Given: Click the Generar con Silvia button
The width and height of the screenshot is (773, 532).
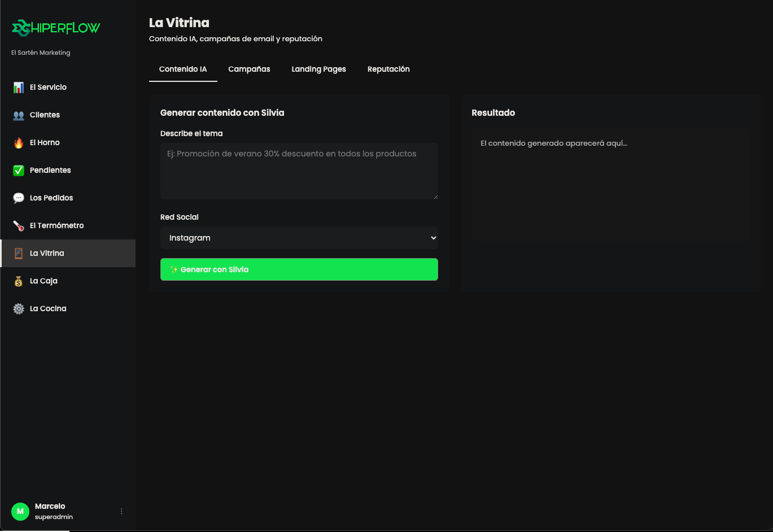Looking at the screenshot, I should pos(299,269).
